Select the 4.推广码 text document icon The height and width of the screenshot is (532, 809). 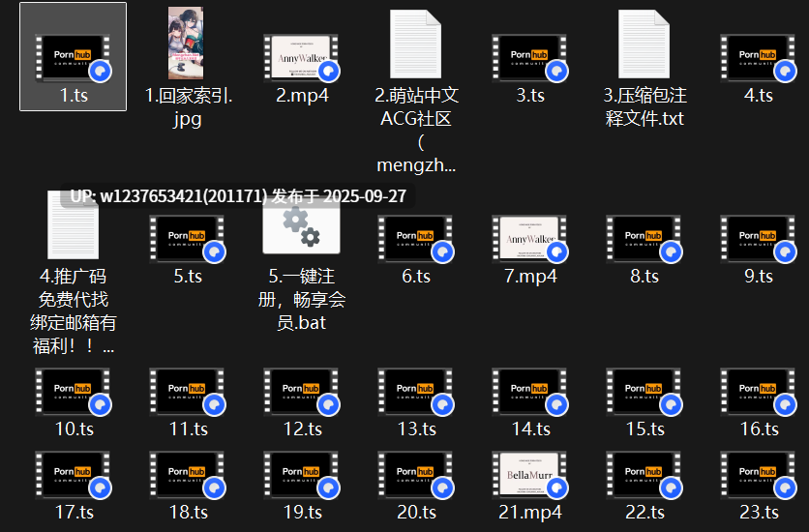pyautogui.click(x=73, y=225)
